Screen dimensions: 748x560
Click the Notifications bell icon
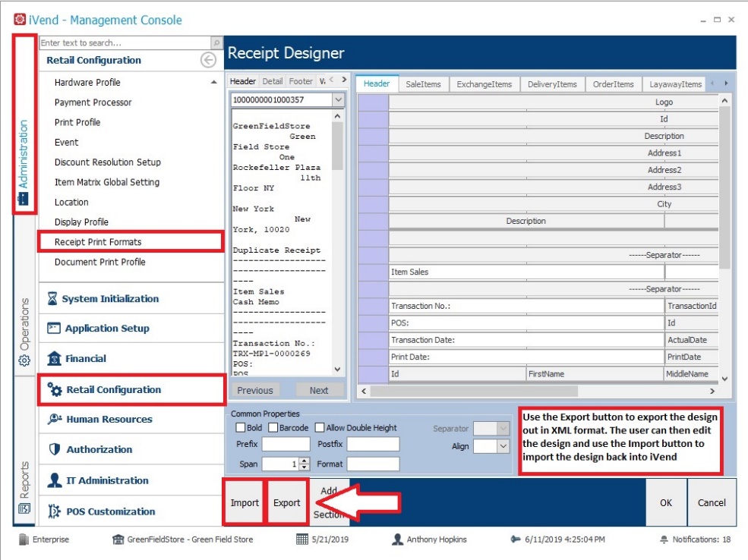tap(664, 540)
